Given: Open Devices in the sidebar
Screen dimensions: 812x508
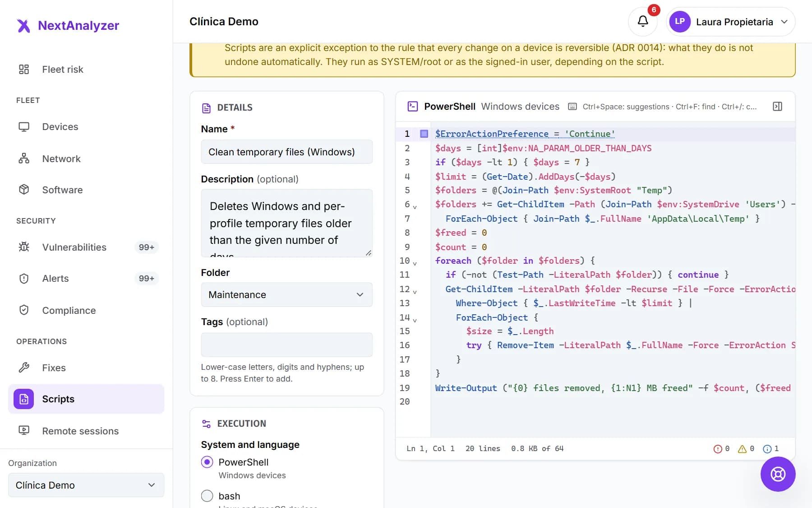Looking at the screenshot, I should (86, 127).
